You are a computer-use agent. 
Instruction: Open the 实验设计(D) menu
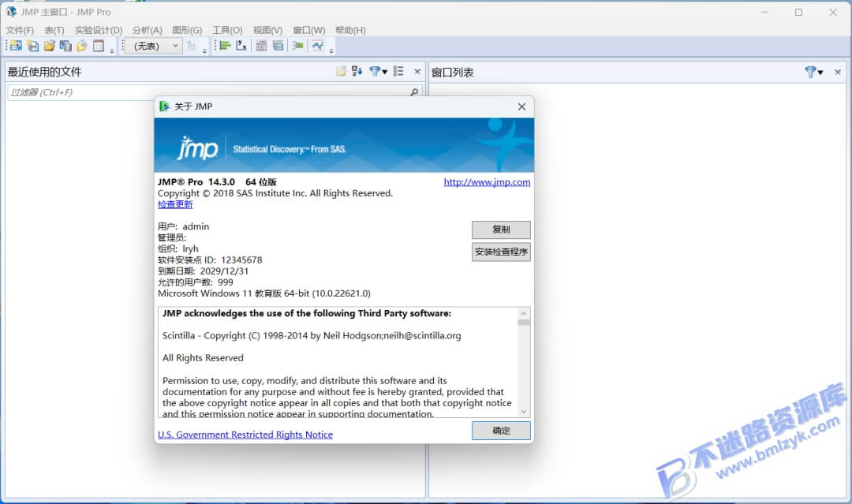99,31
